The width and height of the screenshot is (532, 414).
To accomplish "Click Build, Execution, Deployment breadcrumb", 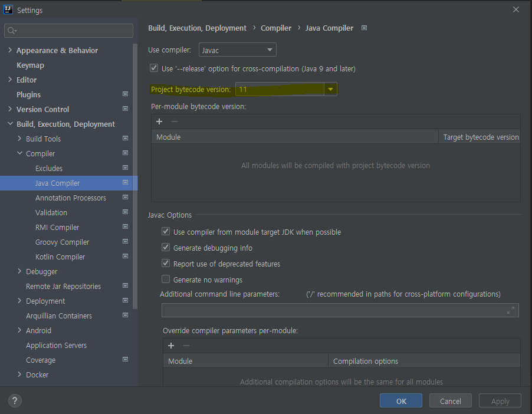I will 197,28.
